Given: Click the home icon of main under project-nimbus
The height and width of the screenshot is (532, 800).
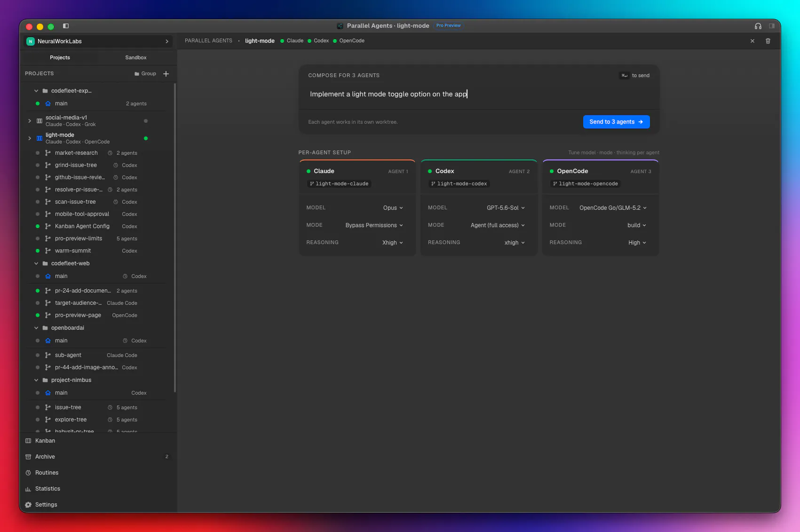Looking at the screenshot, I should tap(48, 393).
